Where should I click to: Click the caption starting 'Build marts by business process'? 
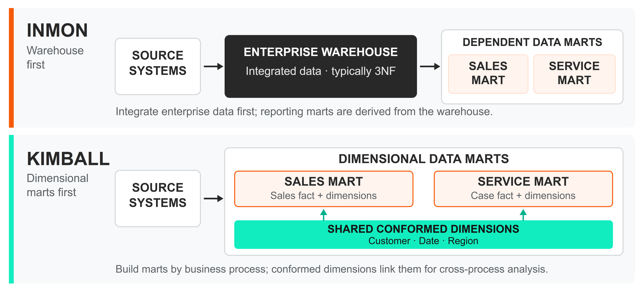331,269
